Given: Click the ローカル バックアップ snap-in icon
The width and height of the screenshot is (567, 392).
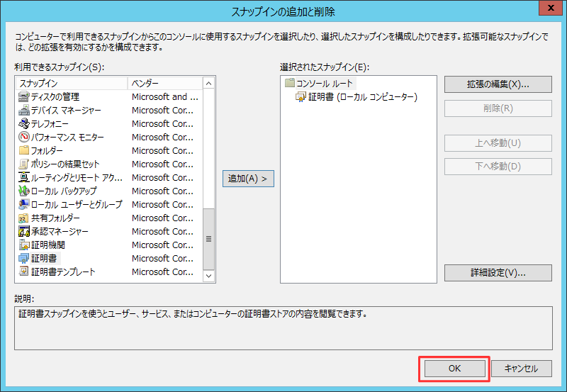Looking at the screenshot, I should point(24,191).
